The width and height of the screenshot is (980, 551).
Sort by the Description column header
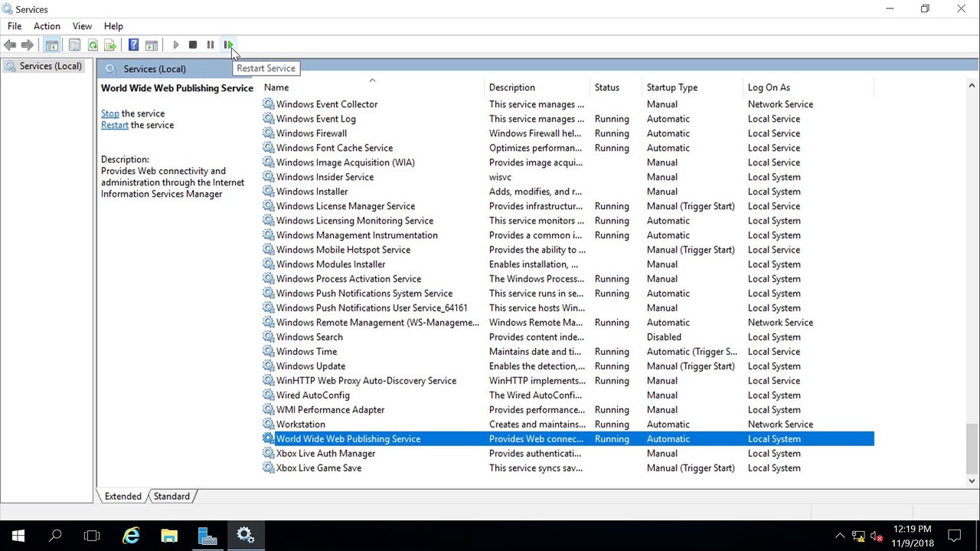point(537,87)
